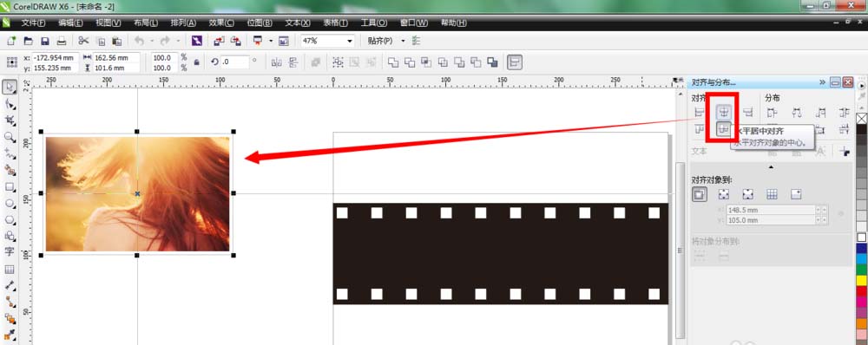Toggle the Align and Distribute docker button

(x=516, y=62)
